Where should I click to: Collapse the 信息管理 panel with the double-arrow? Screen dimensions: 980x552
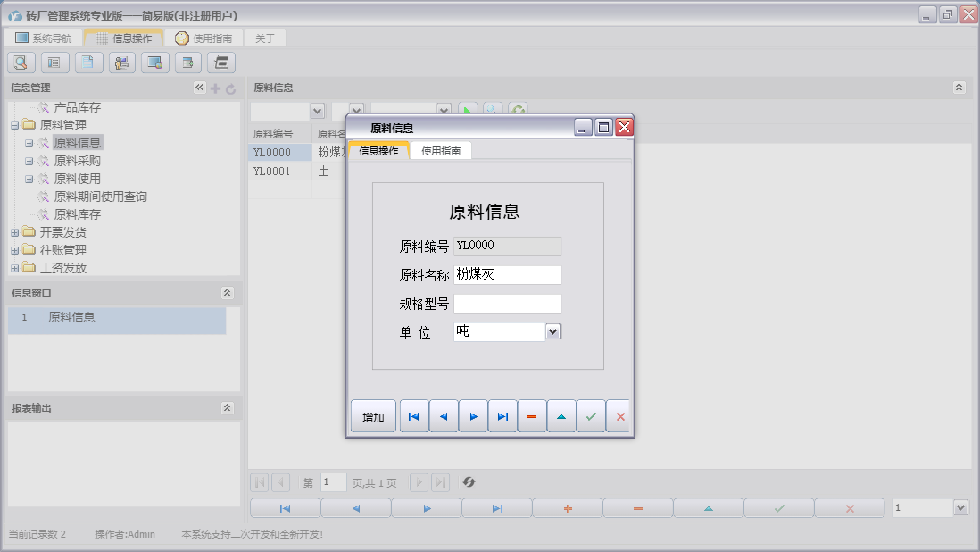(199, 88)
